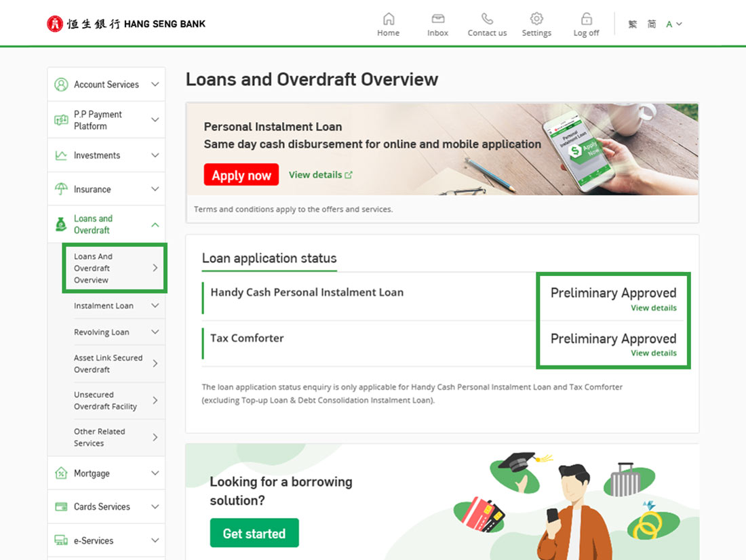Image resolution: width=746 pixels, height=560 pixels.
Task: Click the P.P Payment Platform icon
Action: click(61, 120)
